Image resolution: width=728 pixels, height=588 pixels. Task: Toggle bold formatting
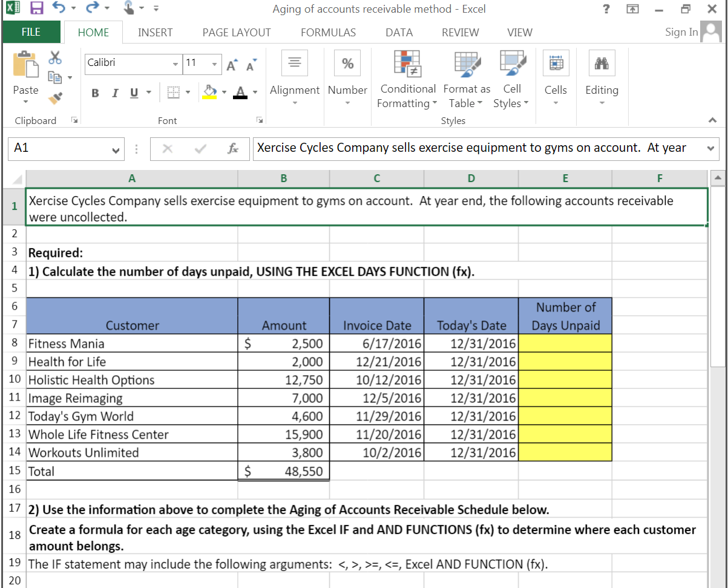(x=95, y=93)
